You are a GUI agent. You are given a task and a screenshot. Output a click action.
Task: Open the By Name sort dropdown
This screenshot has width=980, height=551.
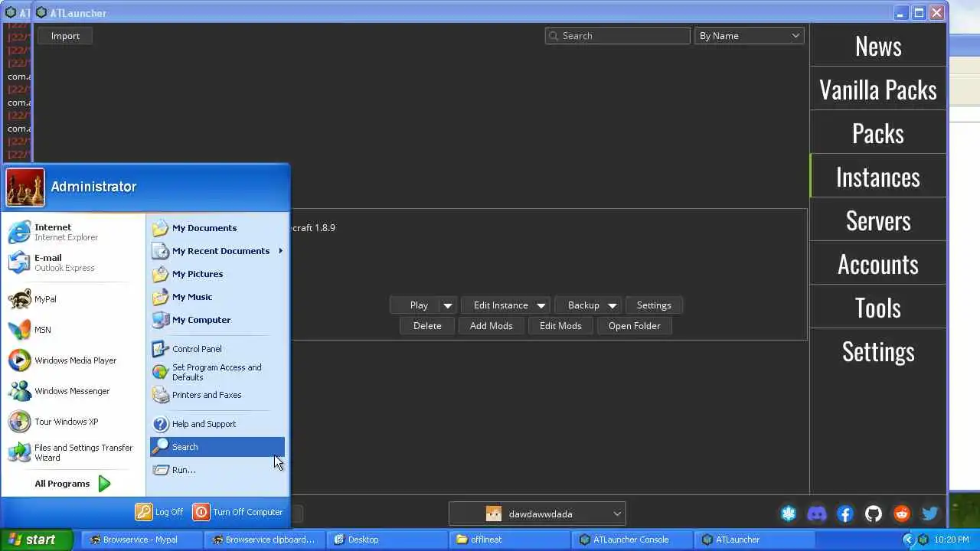tap(749, 36)
